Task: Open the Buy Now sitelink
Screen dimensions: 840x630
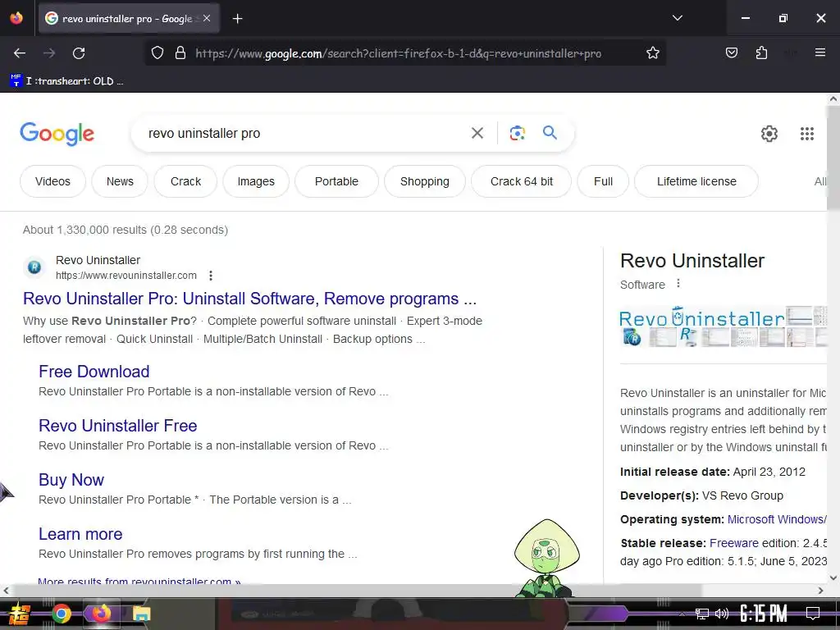Action: click(x=71, y=479)
